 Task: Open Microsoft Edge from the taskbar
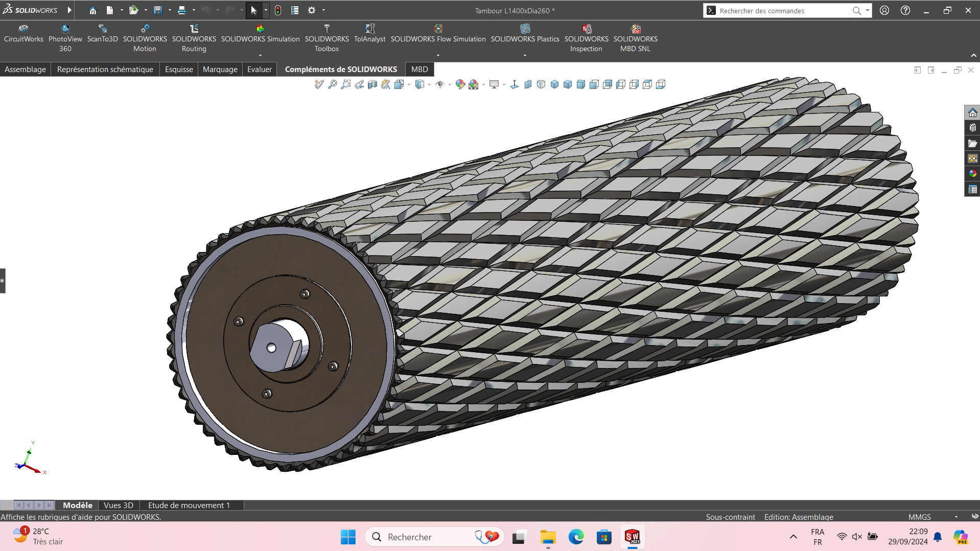point(576,537)
